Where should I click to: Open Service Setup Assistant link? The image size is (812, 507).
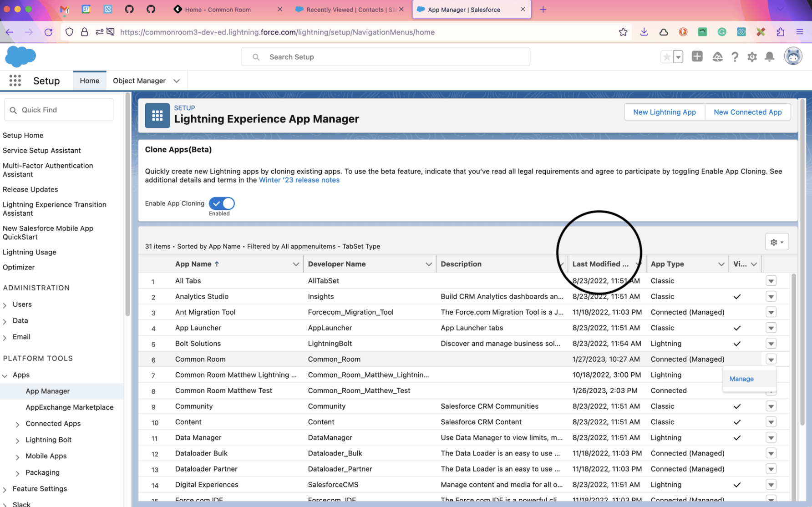(x=41, y=150)
